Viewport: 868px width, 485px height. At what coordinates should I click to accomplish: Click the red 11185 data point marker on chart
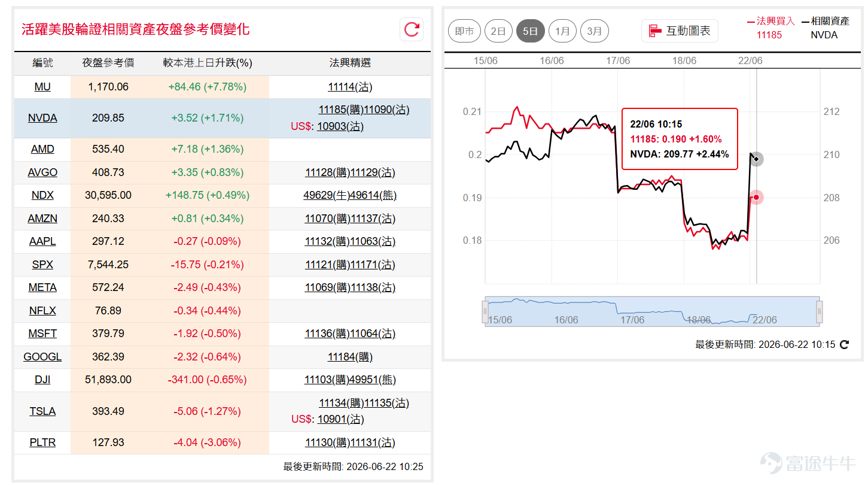(x=757, y=197)
